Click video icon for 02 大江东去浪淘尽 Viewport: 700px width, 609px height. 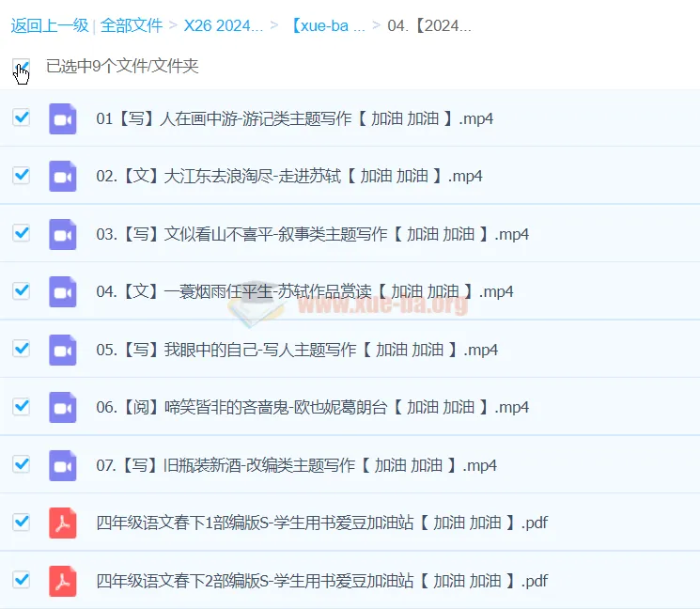point(63,176)
